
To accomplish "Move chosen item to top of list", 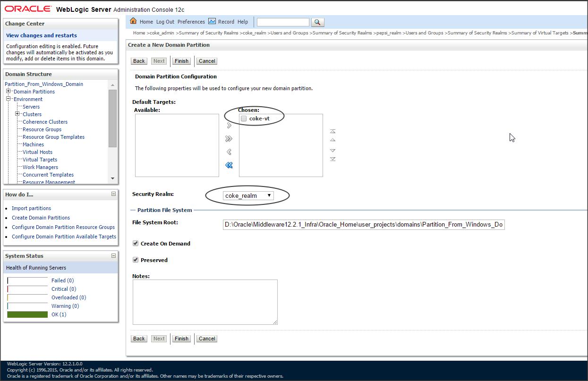I will pos(332,131).
